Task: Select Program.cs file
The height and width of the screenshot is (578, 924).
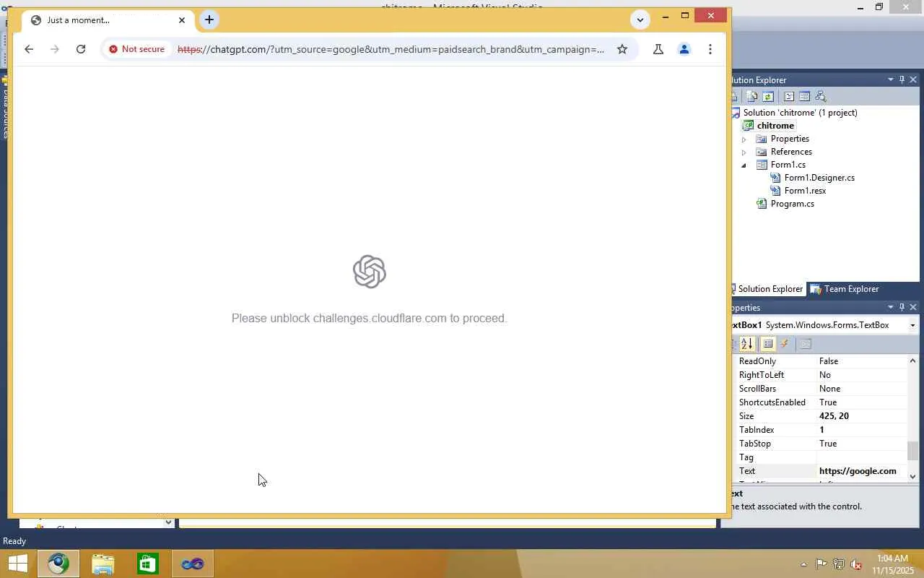Action: (x=792, y=204)
